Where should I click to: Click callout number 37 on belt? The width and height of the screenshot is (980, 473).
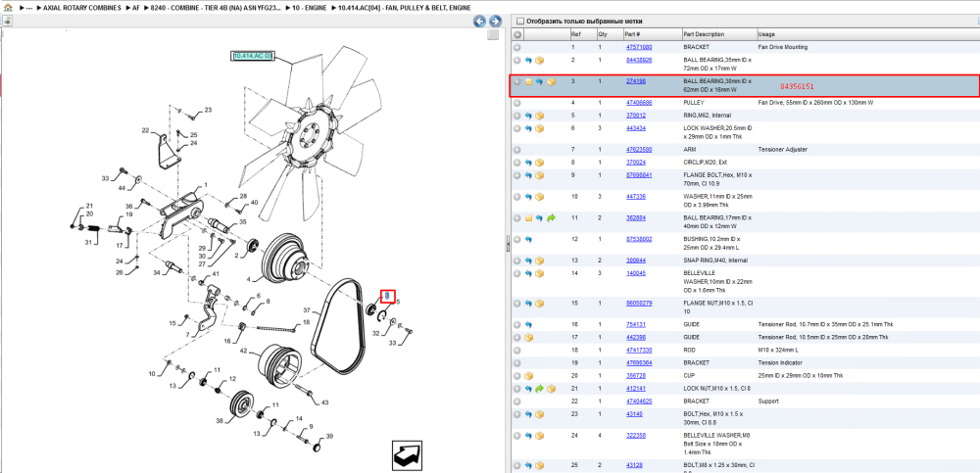(x=307, y=310)
